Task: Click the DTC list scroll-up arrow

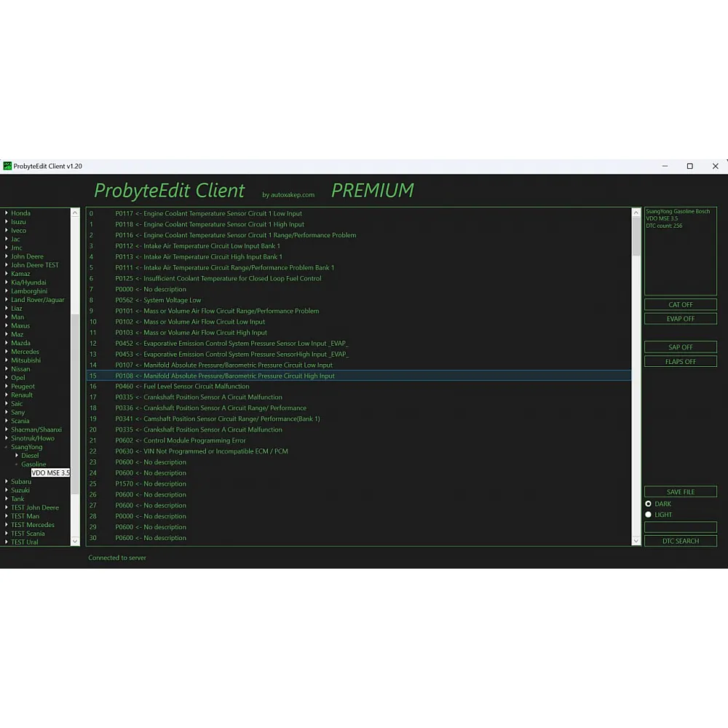Action: 636,213
